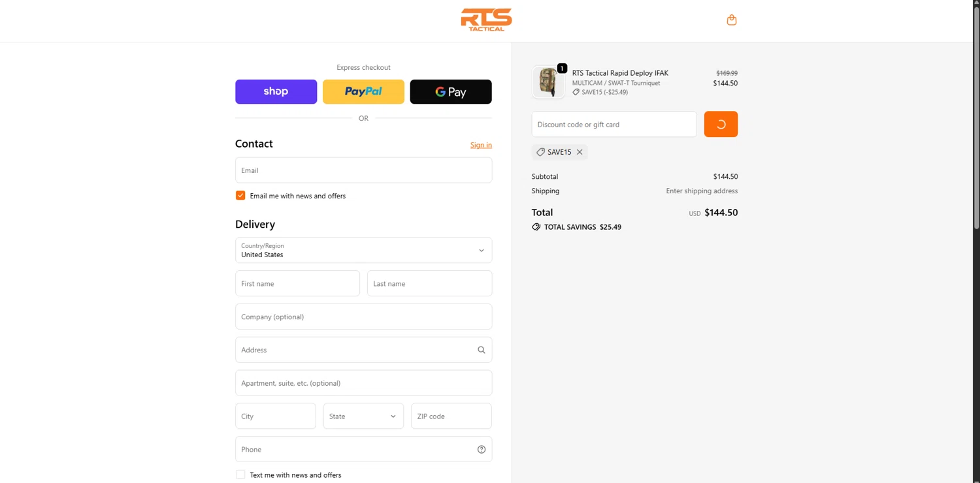Click the loading apply discount button
Image resolution: width=980 pixels, height=483 pixels.
[721, 124]
